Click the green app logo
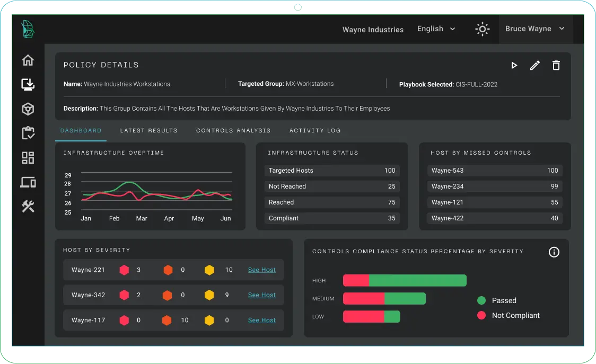The image size is (596, 364). click(x=28, y=29)
